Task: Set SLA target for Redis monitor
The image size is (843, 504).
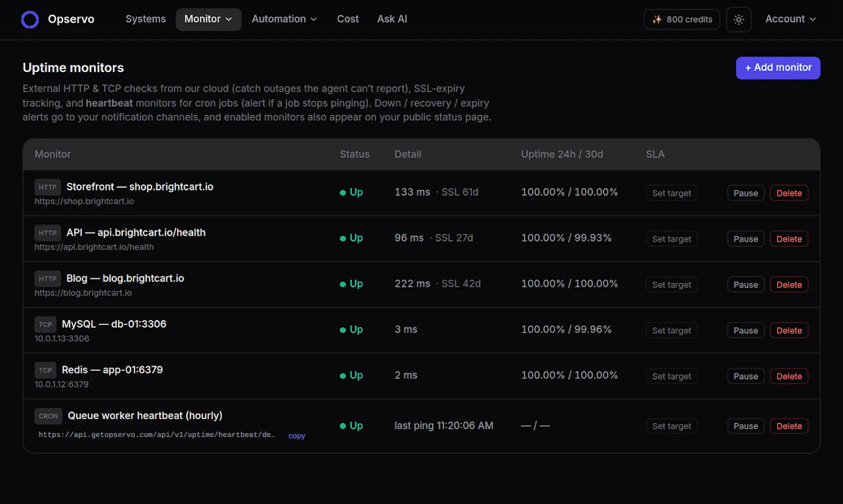Action: pyautogui.click(x=671, y=377)
